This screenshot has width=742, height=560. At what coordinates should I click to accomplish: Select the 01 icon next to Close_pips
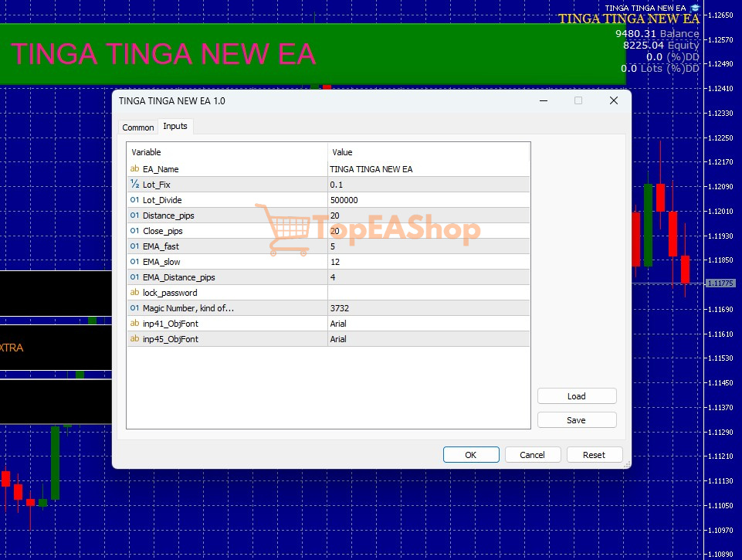pyautogui.click(x=133, y=231)
